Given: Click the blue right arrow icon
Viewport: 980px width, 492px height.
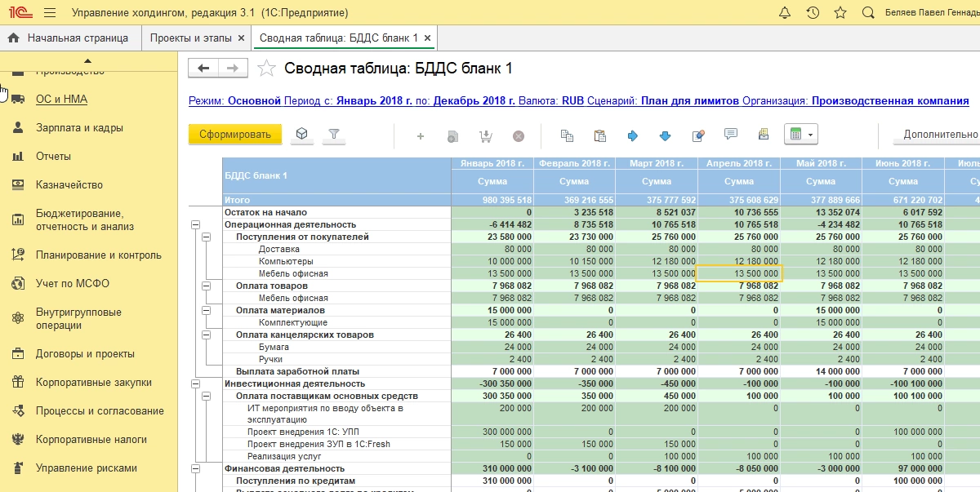Looking at the screenshot, I should (x=632, y=135).
